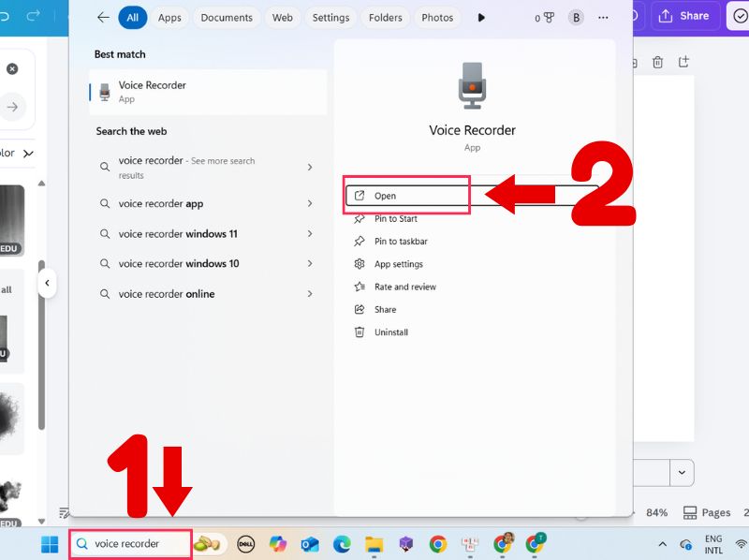Viewport: 749px width, 560px height.
Task: Clear the Canva search with X icon
Action: pyautogui.click(x=12, y=68)
